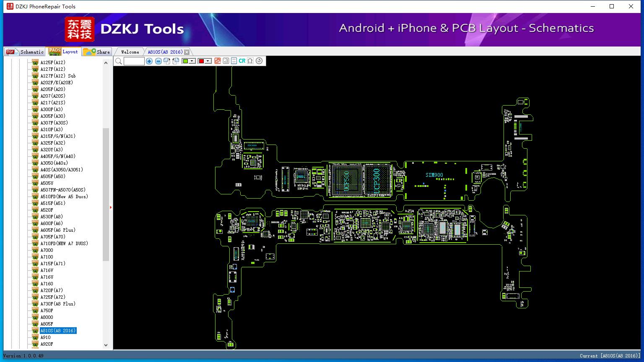Zoom in with the plus button
This screenshot has width=644, height=362.
[149, 61]
